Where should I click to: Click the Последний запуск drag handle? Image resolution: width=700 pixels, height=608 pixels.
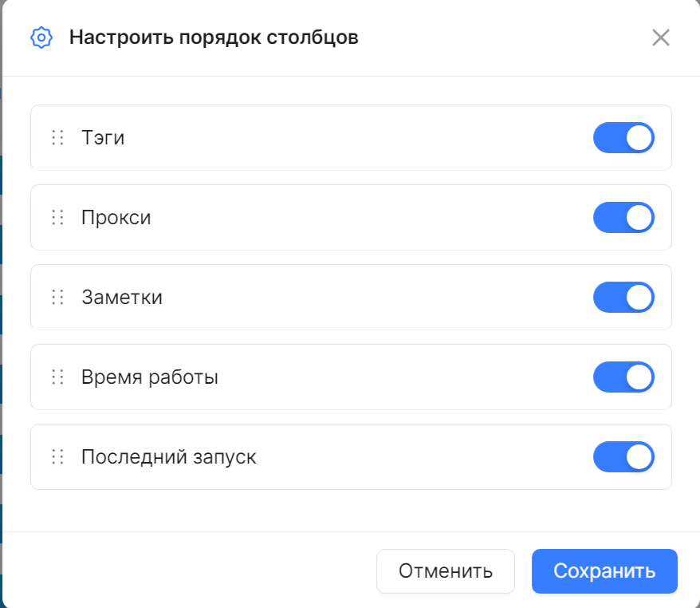[x=57, y=457]
